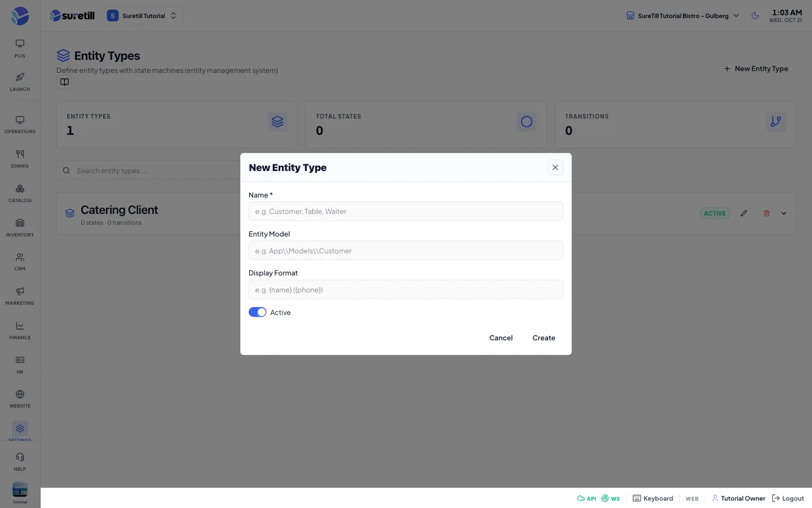
Task: Log out via the Logout link
Action: [x=788, y=498]
